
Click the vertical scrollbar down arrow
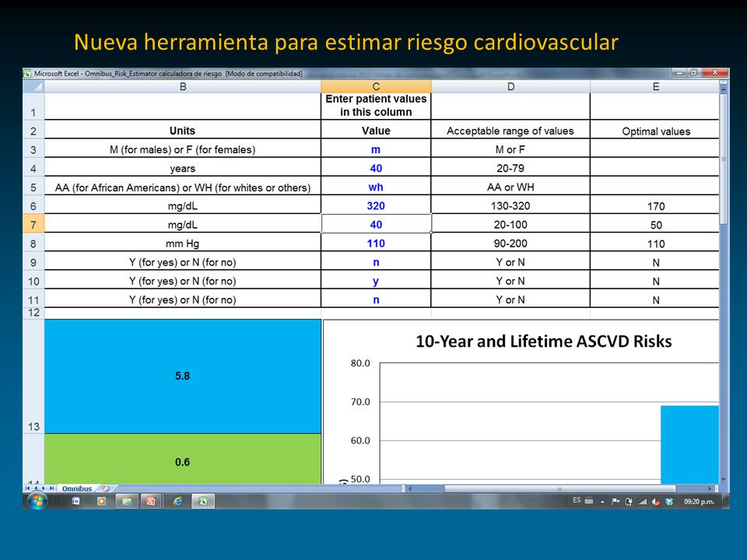[723, 480]
